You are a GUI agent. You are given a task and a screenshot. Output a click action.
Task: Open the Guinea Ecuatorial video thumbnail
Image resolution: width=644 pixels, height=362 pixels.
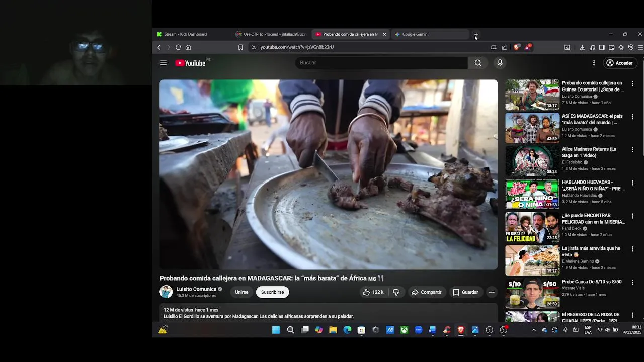click(x=532, y=95)
